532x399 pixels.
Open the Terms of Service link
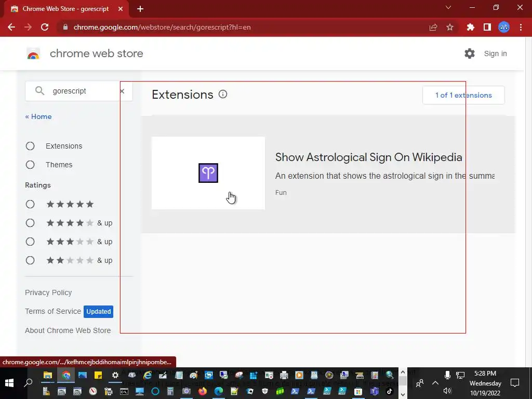pyautogui.click(x=53, y=311)
